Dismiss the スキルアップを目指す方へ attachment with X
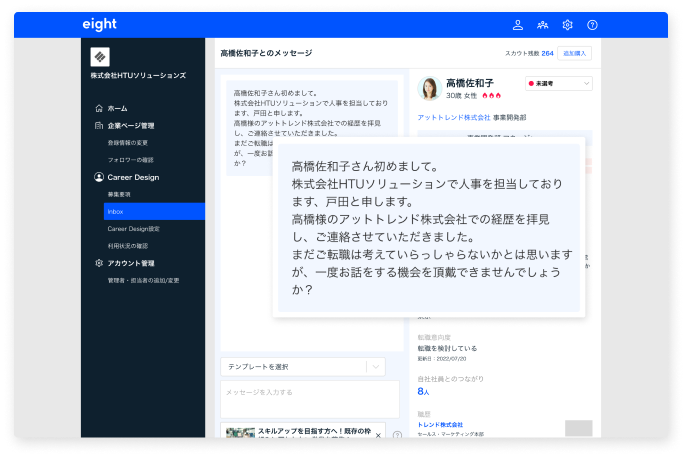Image resolution: width=684 pixels, height=455 pixels. click(x=378, y=435)
